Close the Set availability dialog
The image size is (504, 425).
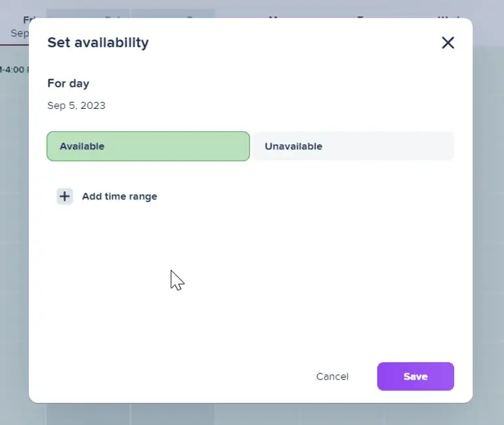point(448,43)
